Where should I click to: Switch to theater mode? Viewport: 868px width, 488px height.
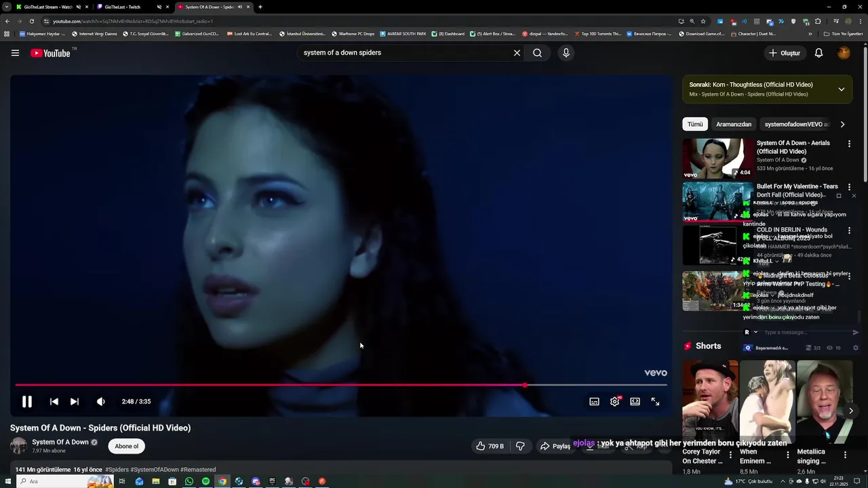tap(635, 401)
